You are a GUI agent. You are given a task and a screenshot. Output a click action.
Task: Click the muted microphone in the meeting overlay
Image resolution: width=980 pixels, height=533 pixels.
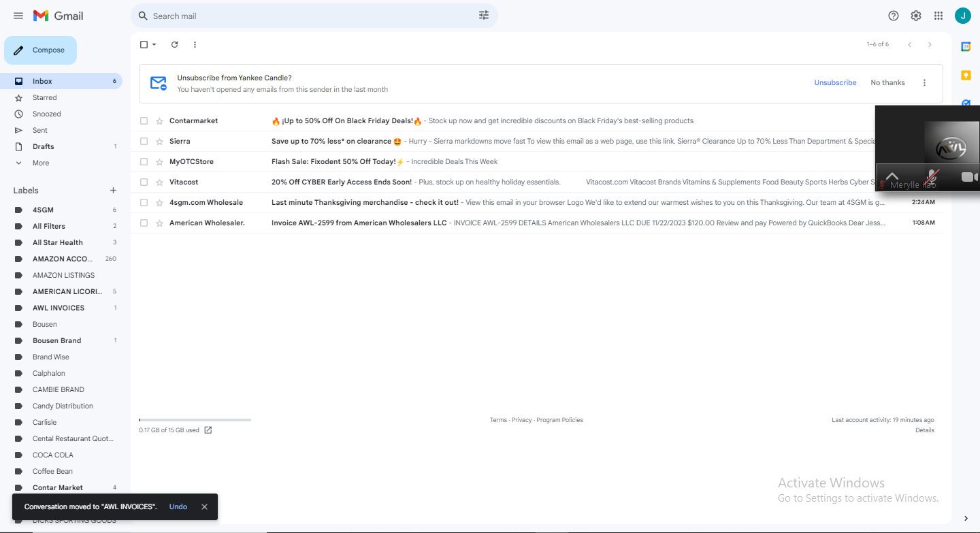pyautogui.click(x=932, y=177)
